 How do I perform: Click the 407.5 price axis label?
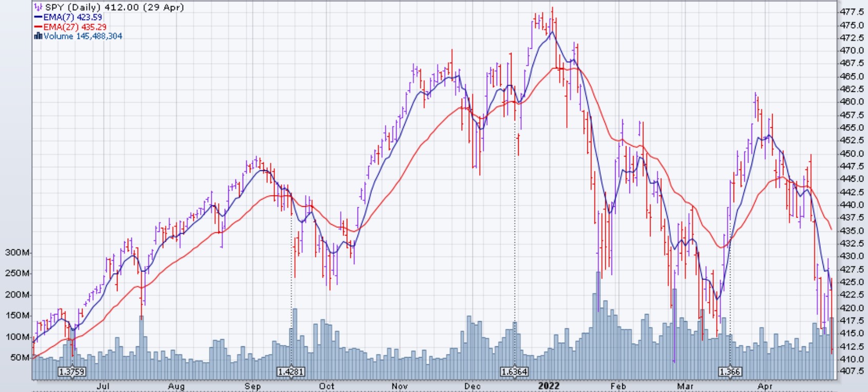[852, 371]
